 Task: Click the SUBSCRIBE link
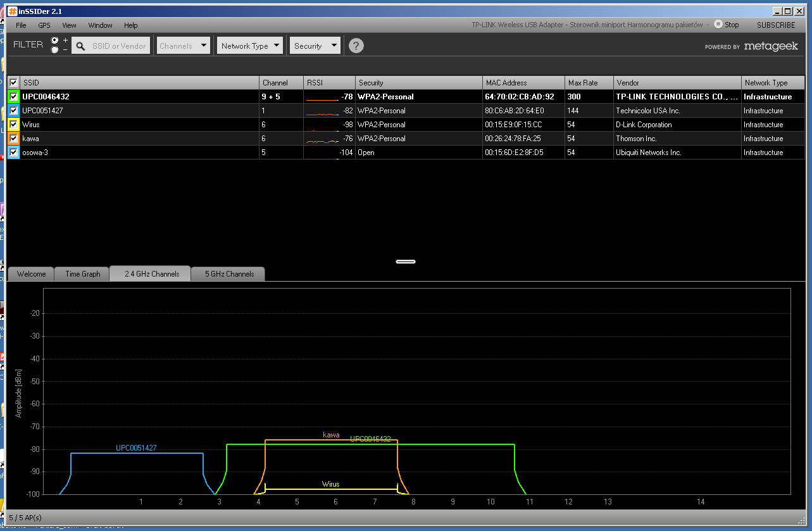[776, 25]
